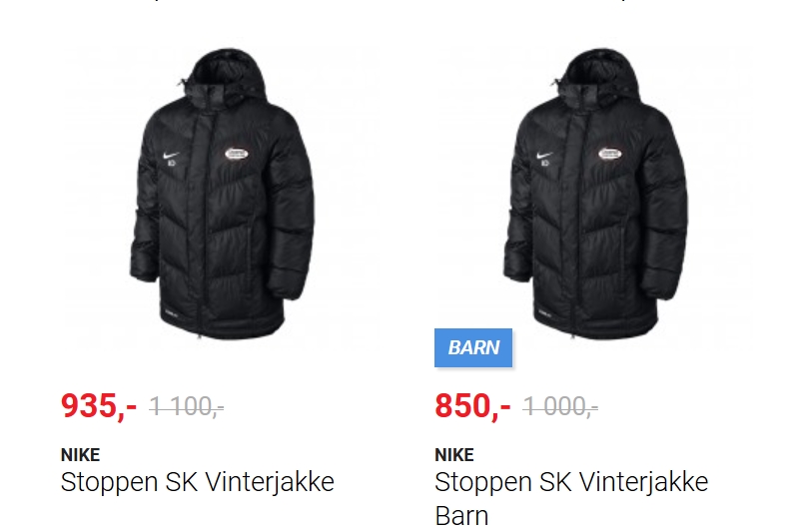Open the Stoppen SK Vinterjakke Barn link
Image resolution: width=803 pixels, height=532 pixels.
pos(571,499)
